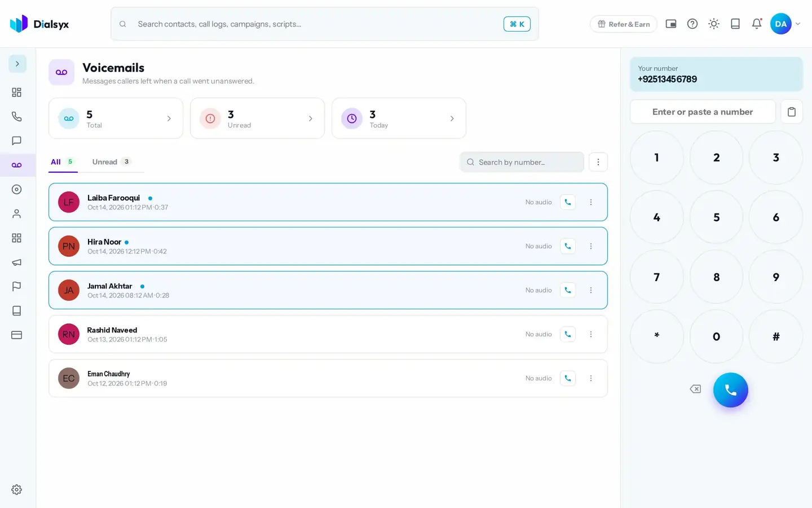Image resolution: width=812 pixels, height=508 pixels.
Task: Open the Total voicemails stat card
Action: [116, 119]
